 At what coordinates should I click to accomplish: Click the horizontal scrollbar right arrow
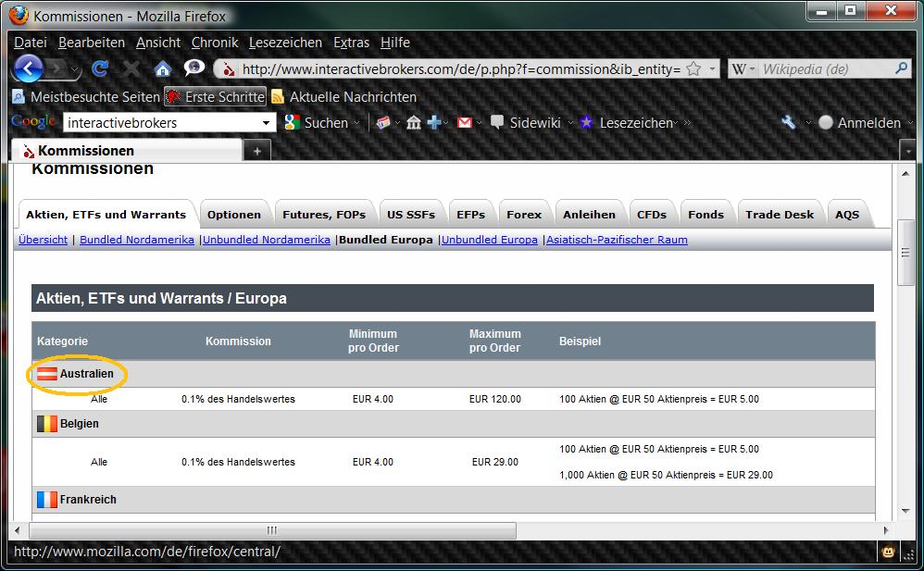tap(886, 530)
